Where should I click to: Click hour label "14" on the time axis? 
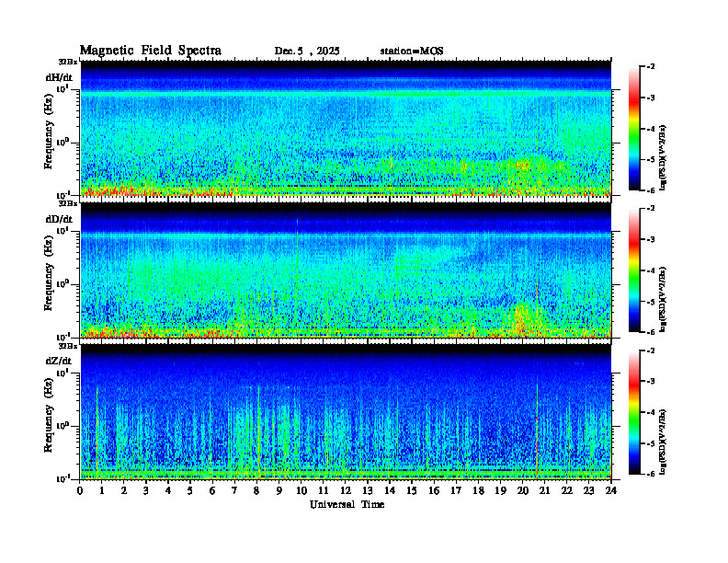click(390, 490)
